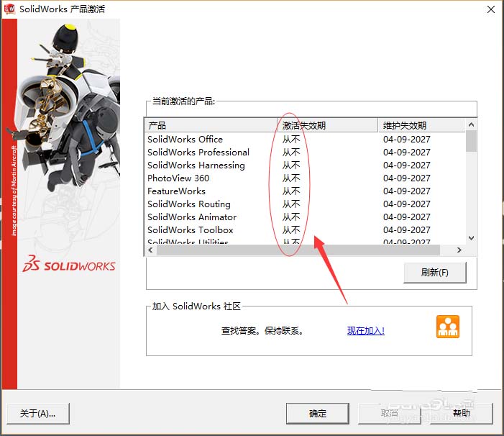The width and height of the screenshot is (504, 436).
Task: Click the 刷新(F) refresh button
Action: [x=434, y=273]
